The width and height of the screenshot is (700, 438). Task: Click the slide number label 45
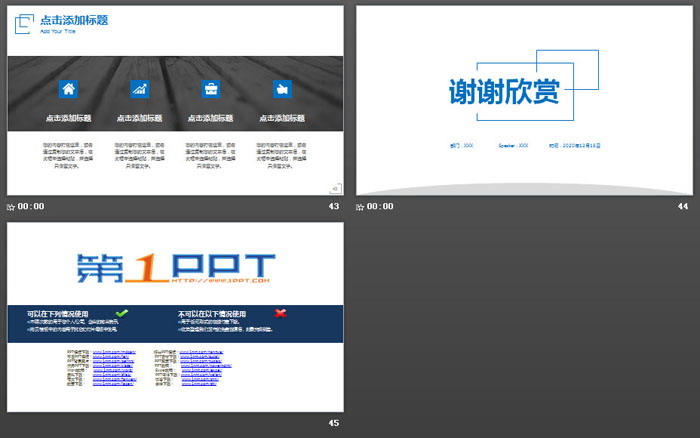(x=333, y=423)
